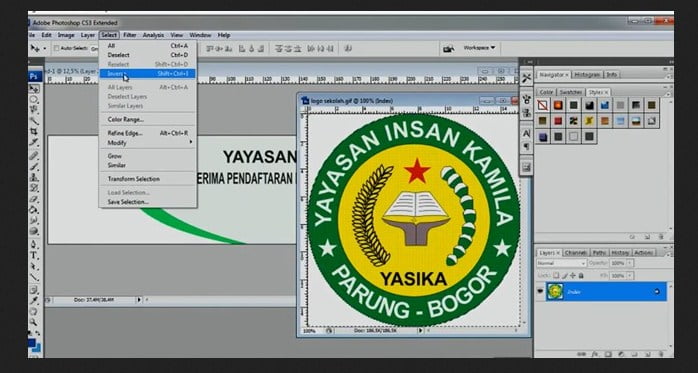
Task: Click the Auto-Align Layers icon in options bar
Action: pyautogui.click(x=349, y=49)
